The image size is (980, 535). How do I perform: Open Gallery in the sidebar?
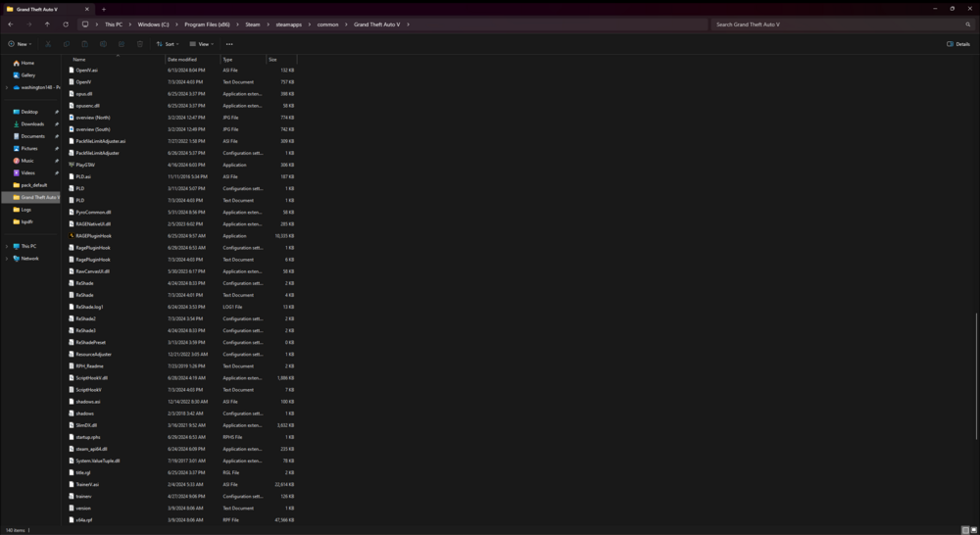[x=30, y=75]
